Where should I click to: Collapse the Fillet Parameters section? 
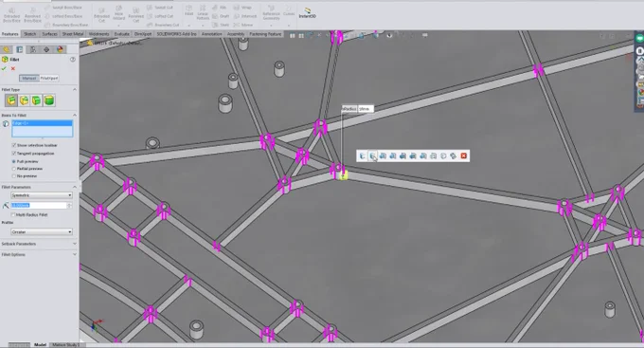74,187
